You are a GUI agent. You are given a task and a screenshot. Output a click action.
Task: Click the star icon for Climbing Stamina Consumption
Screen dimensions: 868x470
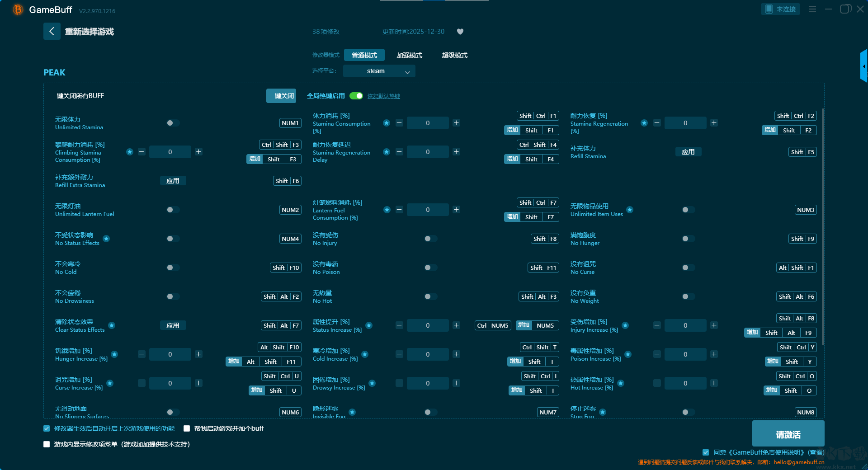click(130, 152)
